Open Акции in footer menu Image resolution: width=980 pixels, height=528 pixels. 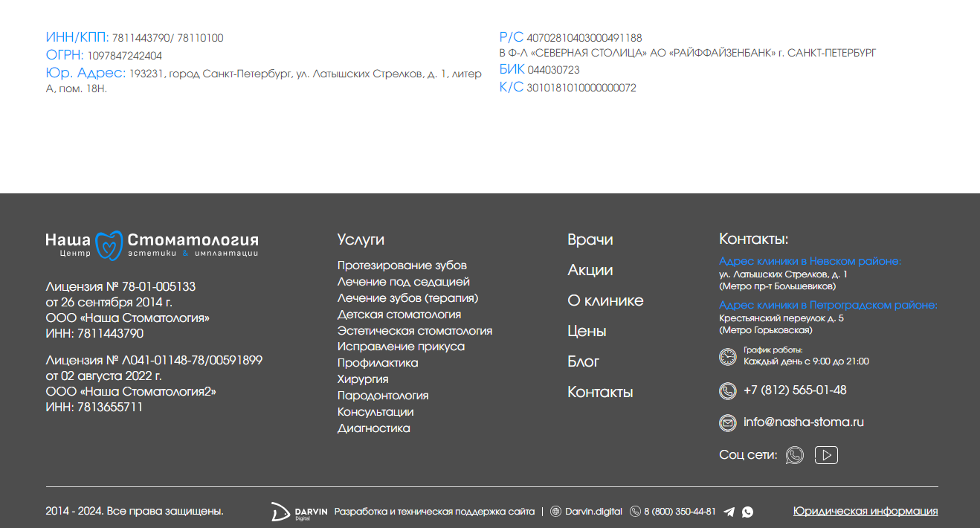[590, 270]
